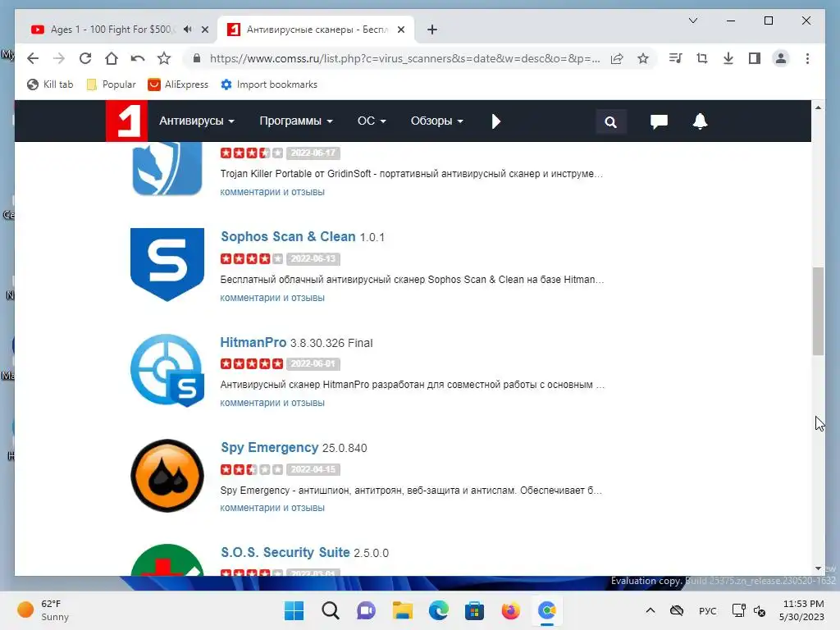This screenshot has height=630, width=840.
Task: Open the browser three-dot menu
Action: [x=807, y=58]
